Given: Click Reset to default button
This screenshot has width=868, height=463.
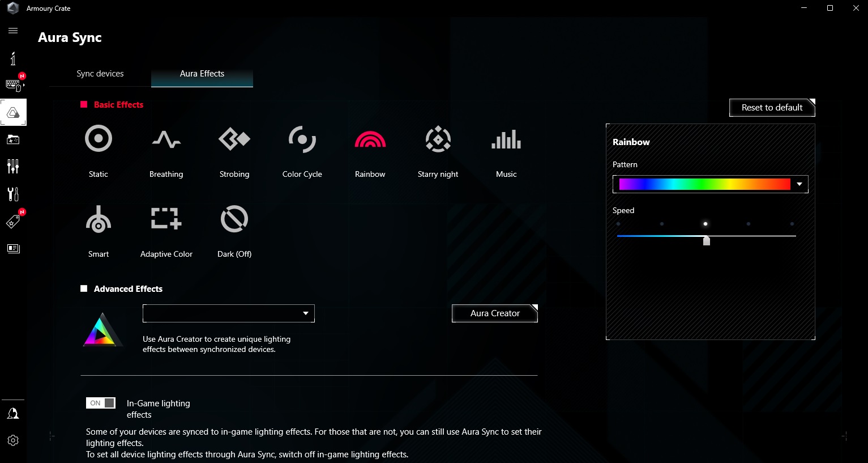Looking at the screenshot, I should point(772,108).
